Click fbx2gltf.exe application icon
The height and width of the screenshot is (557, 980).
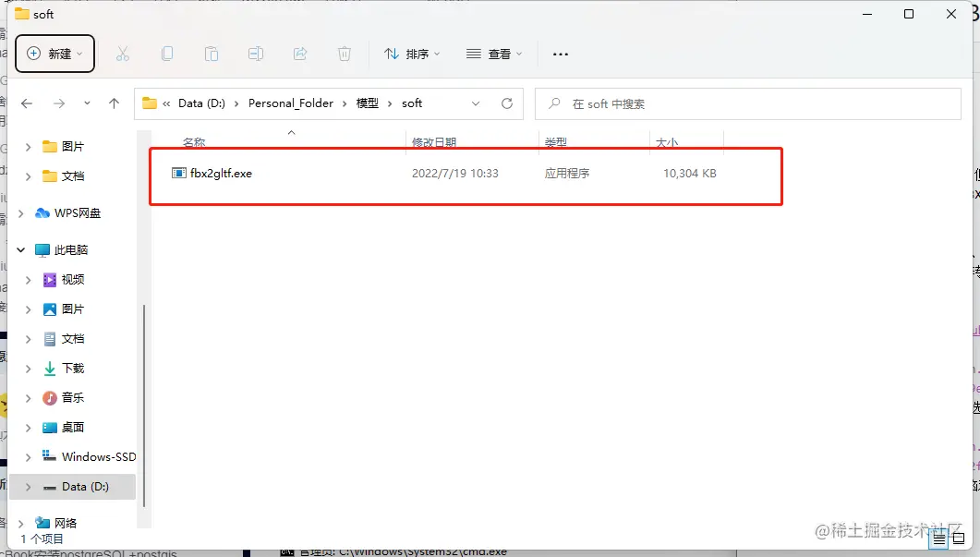179,173
